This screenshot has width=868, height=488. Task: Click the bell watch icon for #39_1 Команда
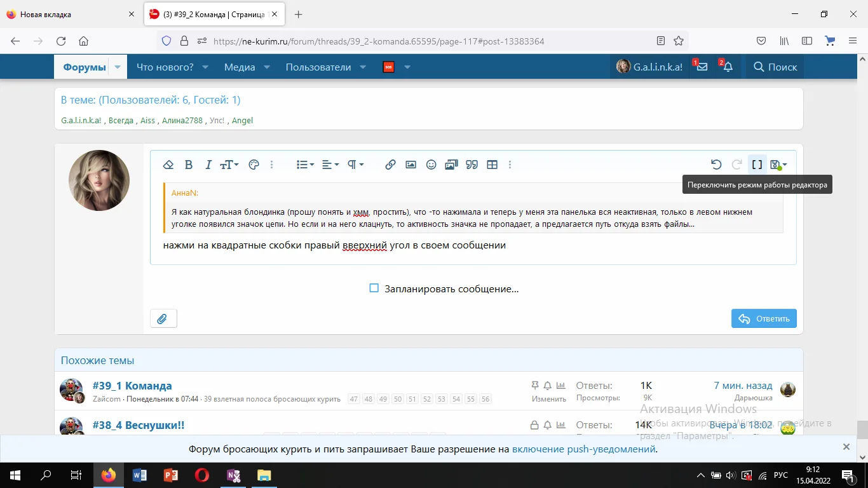click(548, 386)
